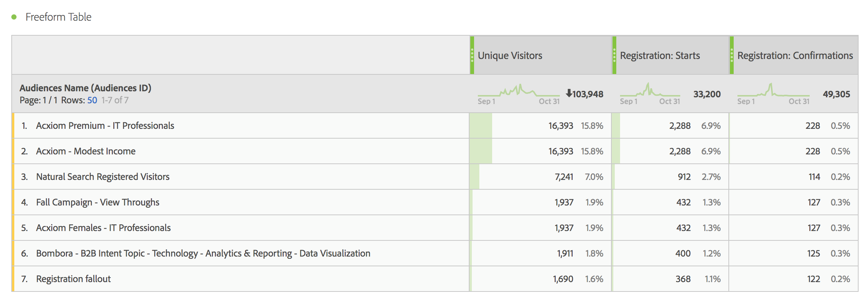Select the Freeform Table panel title
Viewport: 868px width, 299px height.
(58, 17)
